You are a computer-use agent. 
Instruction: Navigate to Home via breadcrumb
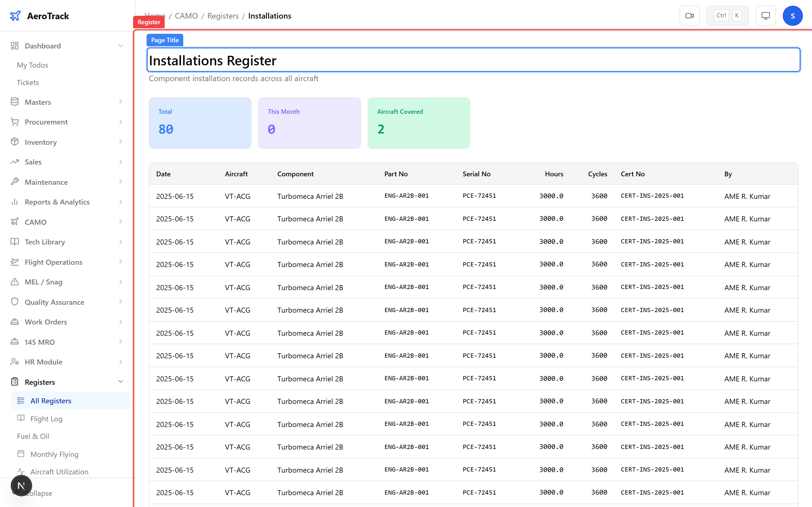(x=155, y=15)
